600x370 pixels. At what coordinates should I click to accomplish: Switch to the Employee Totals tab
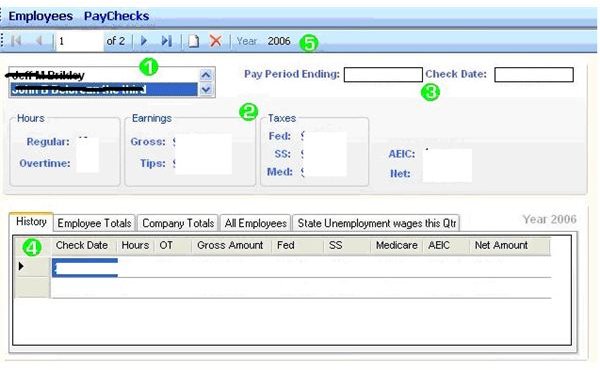point(94,223)
